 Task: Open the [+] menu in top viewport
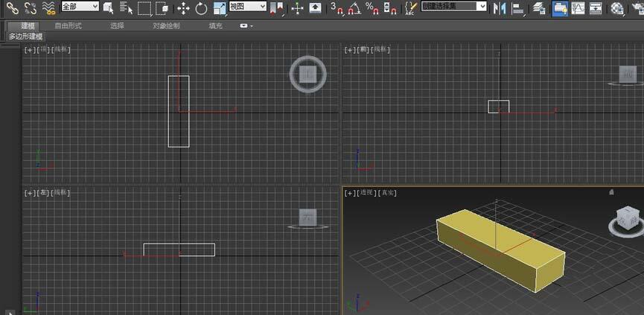pyautogui.click(x=30, y=50)
